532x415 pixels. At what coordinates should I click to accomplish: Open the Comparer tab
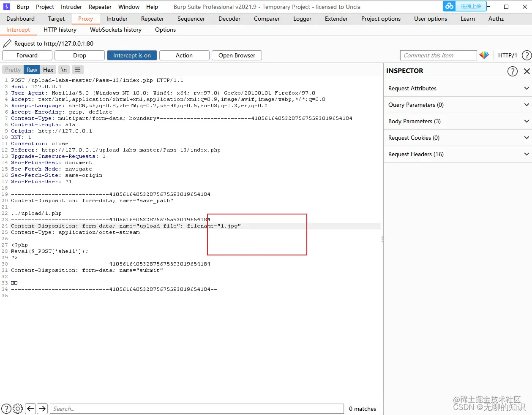click(x=267, y=19)
